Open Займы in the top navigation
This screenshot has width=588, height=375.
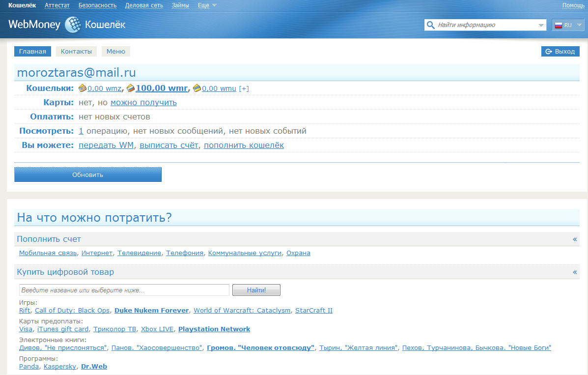pyautogui.click(x=180, y=5)
